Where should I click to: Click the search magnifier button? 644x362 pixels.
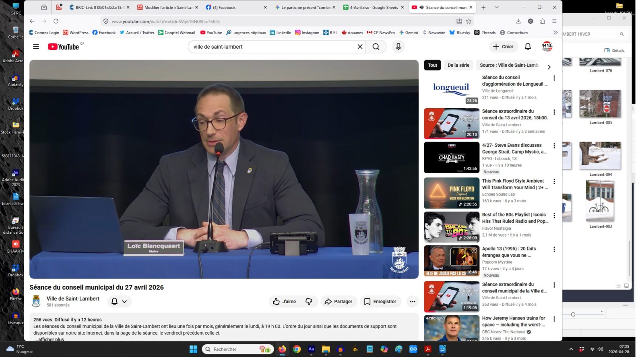click(376, 47)
